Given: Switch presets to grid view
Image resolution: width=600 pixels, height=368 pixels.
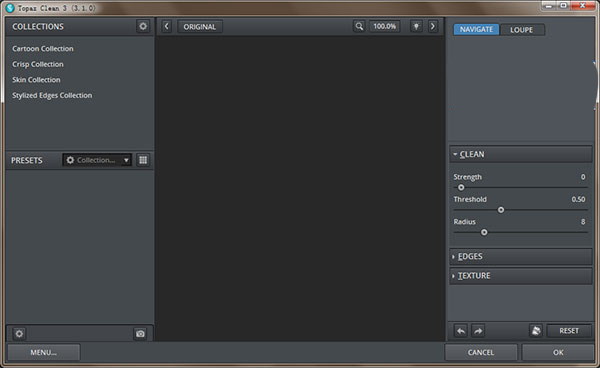Looking at the screenshot, I should pos(143,160).
